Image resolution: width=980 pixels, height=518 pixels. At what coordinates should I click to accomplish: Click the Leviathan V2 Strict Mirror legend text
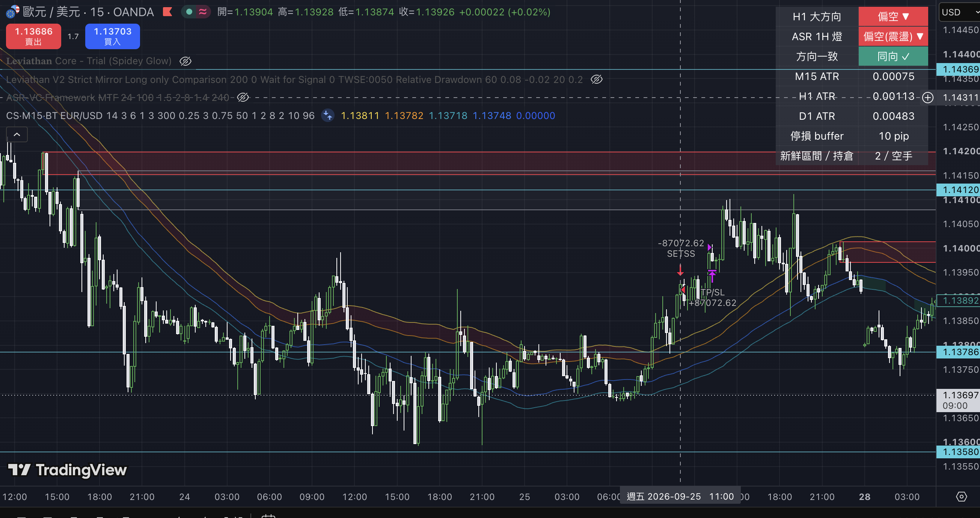[x=294, y=80]
